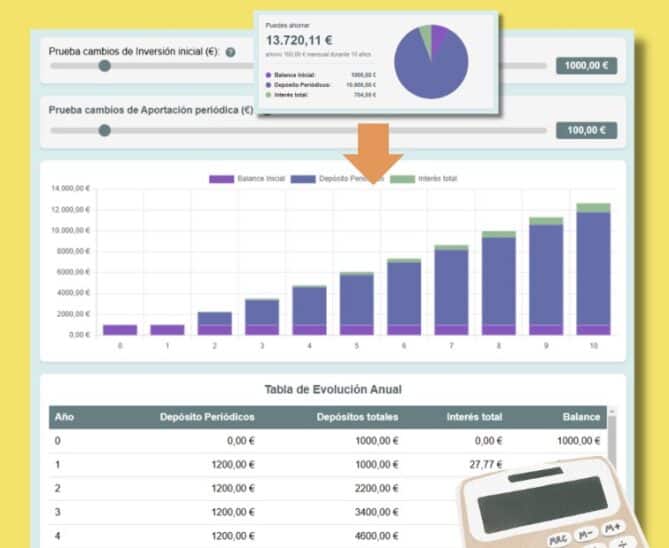Click the Aportación periódica slider handle
Viewport: 669px width, 548px height.
[104, 130]
